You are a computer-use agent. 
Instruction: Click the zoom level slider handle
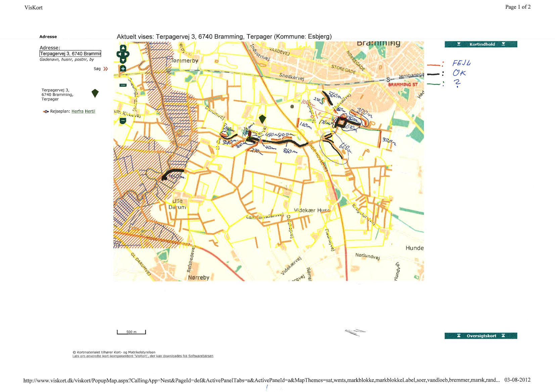pyautogui.click(x=123, y=85)
